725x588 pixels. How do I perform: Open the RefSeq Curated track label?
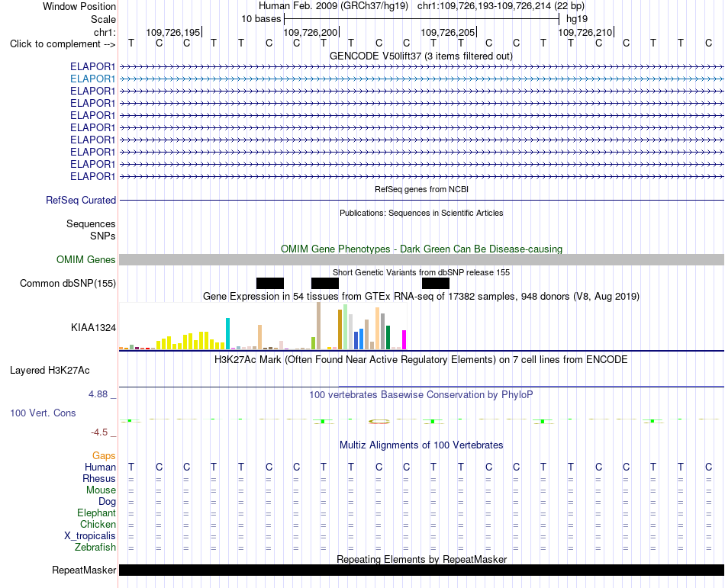point(81,201)
